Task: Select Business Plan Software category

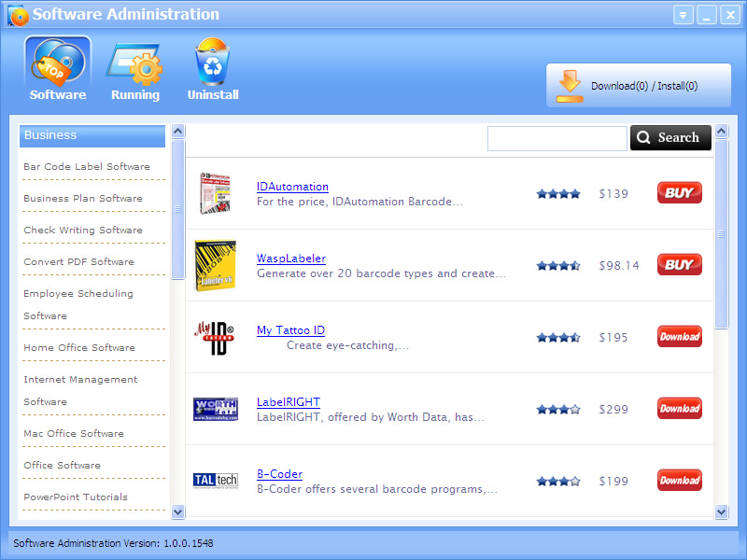Action: tap(83, 199)
